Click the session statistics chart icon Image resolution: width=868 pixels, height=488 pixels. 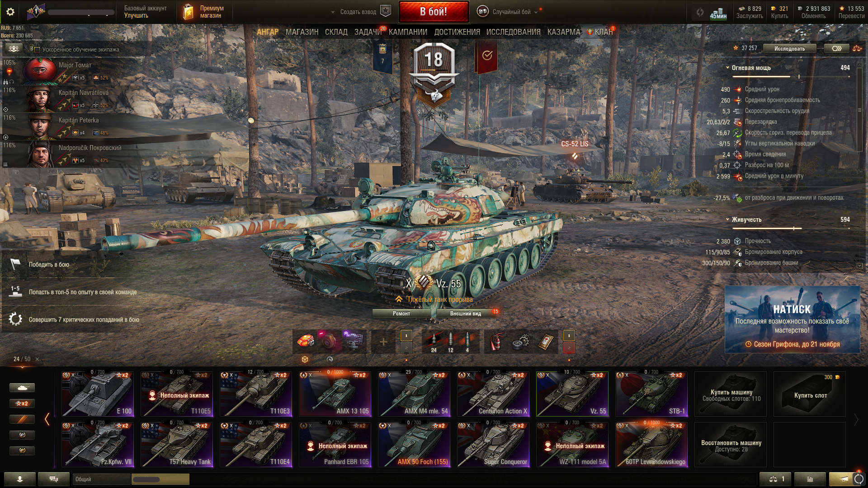(810, 479)
